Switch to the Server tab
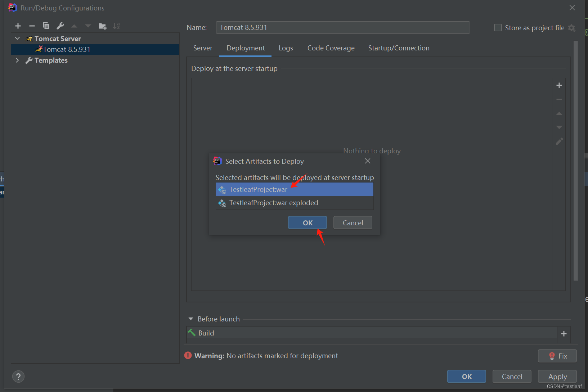Screen dimensions: 588x392 [203, 48]
